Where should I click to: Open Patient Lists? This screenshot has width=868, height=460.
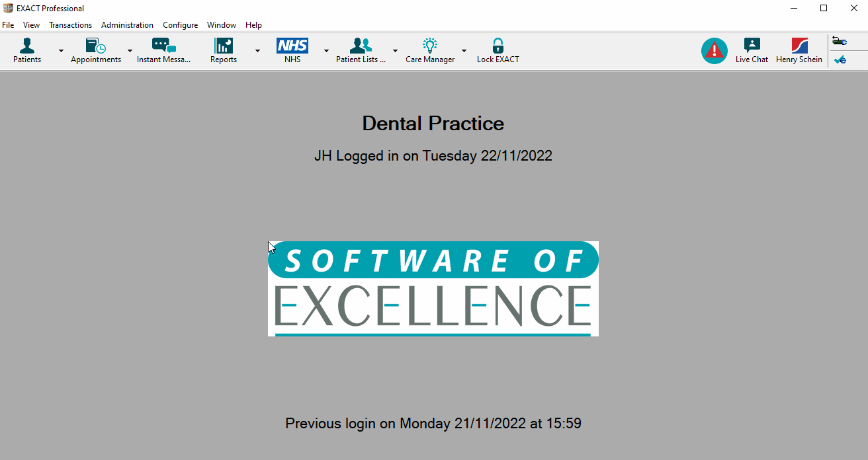[361, 51]
